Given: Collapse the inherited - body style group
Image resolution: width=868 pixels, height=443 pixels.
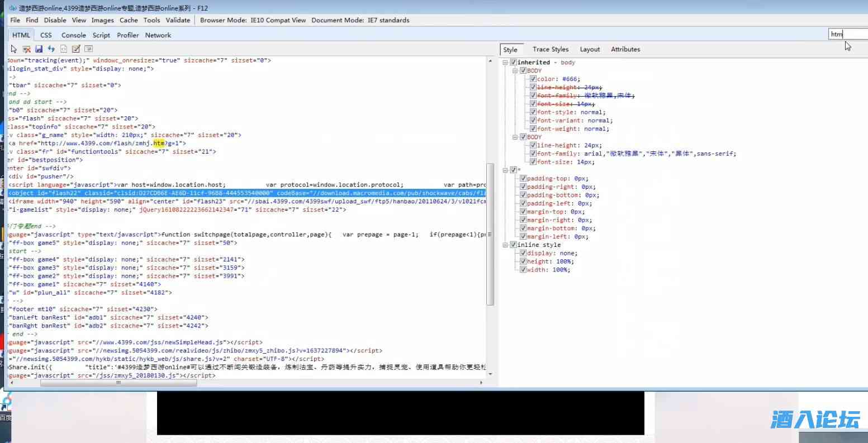Looking at the screenshot, I should click(x=505, y=63).
